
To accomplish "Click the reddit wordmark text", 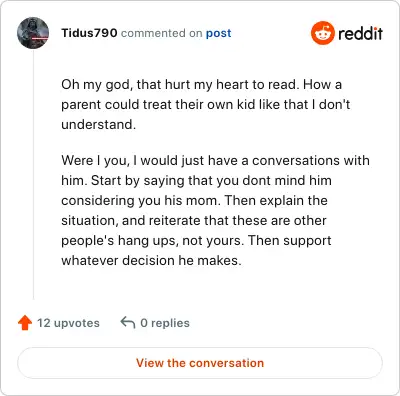I will (x=360, y=33).
